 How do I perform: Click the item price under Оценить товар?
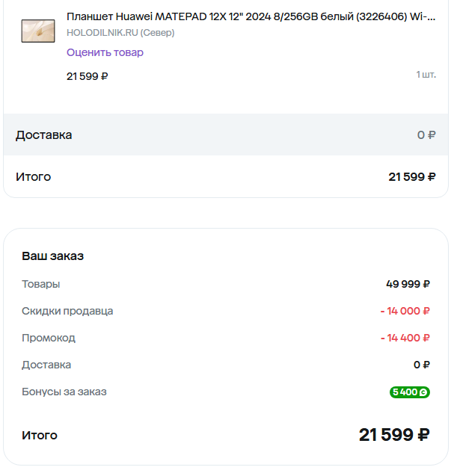point(87,76)
